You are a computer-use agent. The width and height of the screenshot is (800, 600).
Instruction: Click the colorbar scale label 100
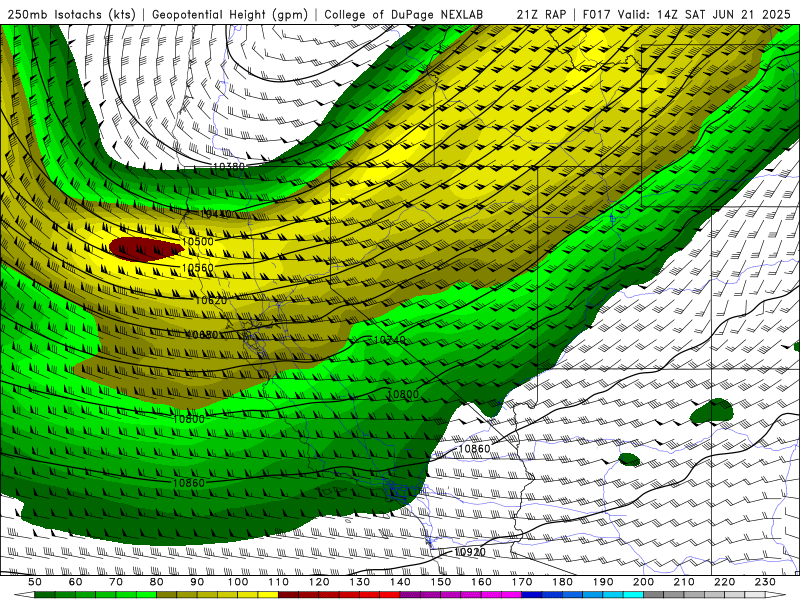coord(238,582)
